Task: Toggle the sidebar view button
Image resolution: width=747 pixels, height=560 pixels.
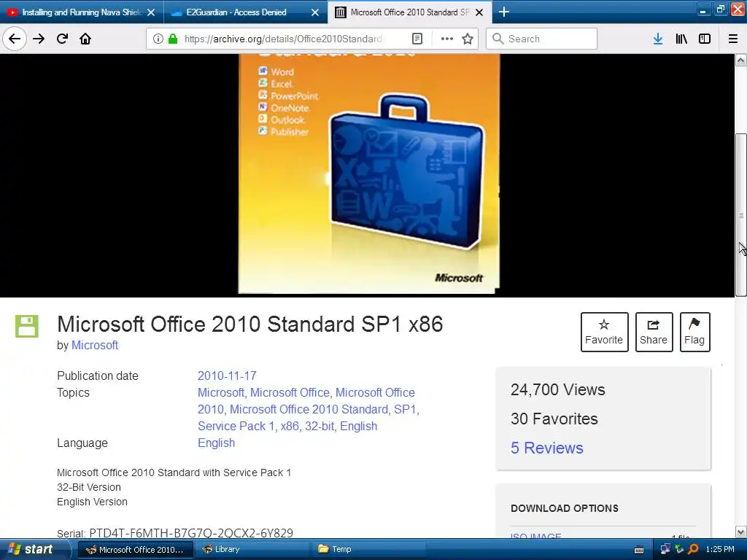Action: (705, 39)
